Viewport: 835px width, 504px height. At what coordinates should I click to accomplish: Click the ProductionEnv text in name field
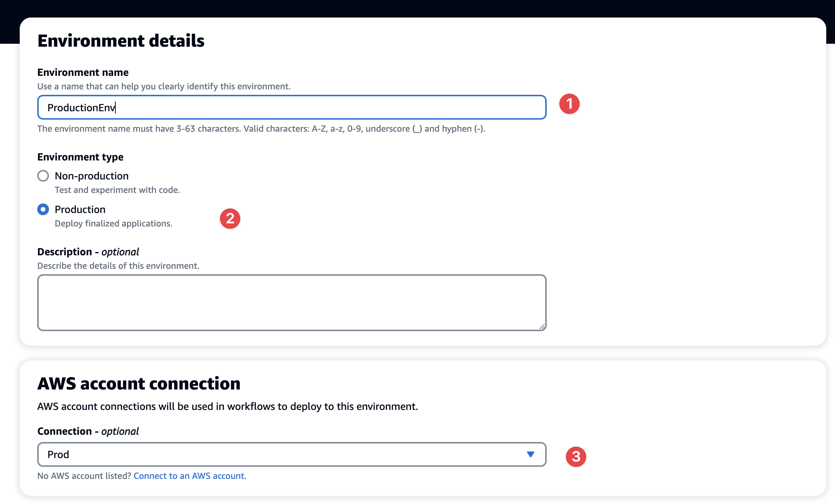tap(81, 108)
